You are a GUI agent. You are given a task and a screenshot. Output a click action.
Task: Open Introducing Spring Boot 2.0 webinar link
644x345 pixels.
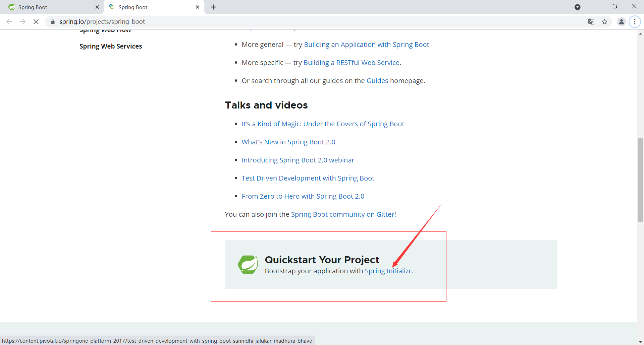pyautogui.click(x=298, y=160)
